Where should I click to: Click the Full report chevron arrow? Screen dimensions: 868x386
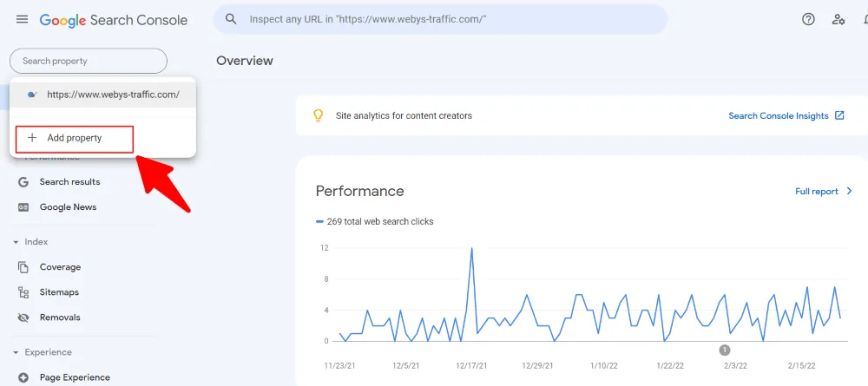pyautogui.click(x=850, y=192)
